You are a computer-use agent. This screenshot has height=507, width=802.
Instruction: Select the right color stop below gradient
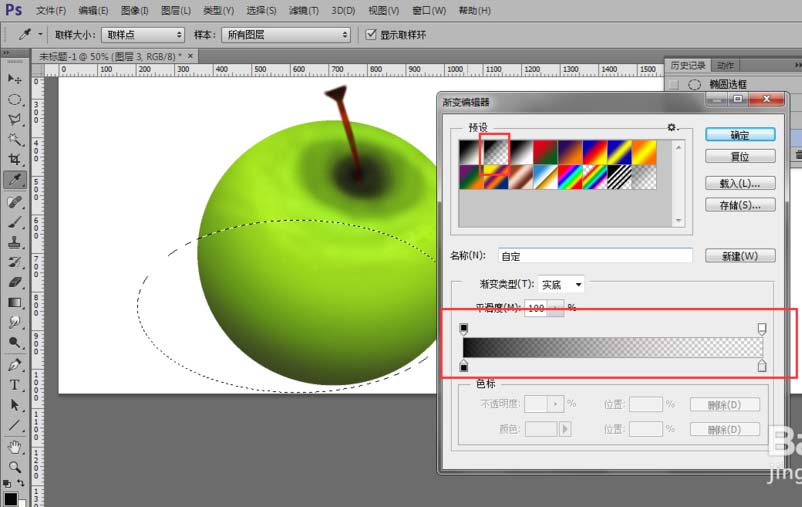point(762,365)
